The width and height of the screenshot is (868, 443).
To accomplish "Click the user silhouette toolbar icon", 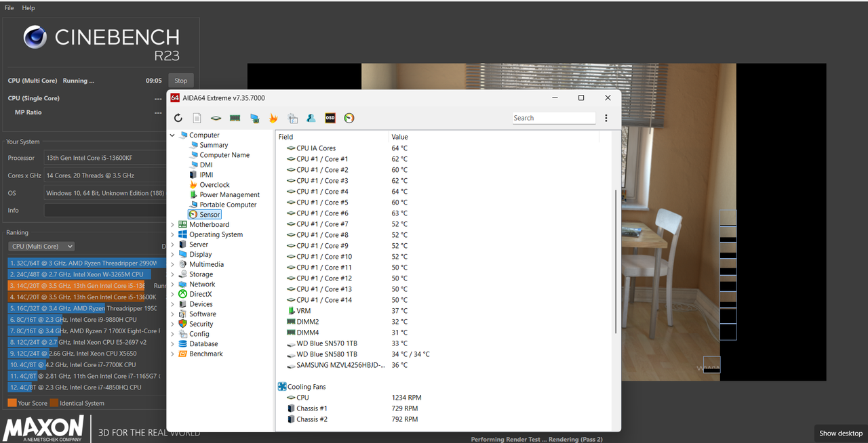I will (311, 118).
